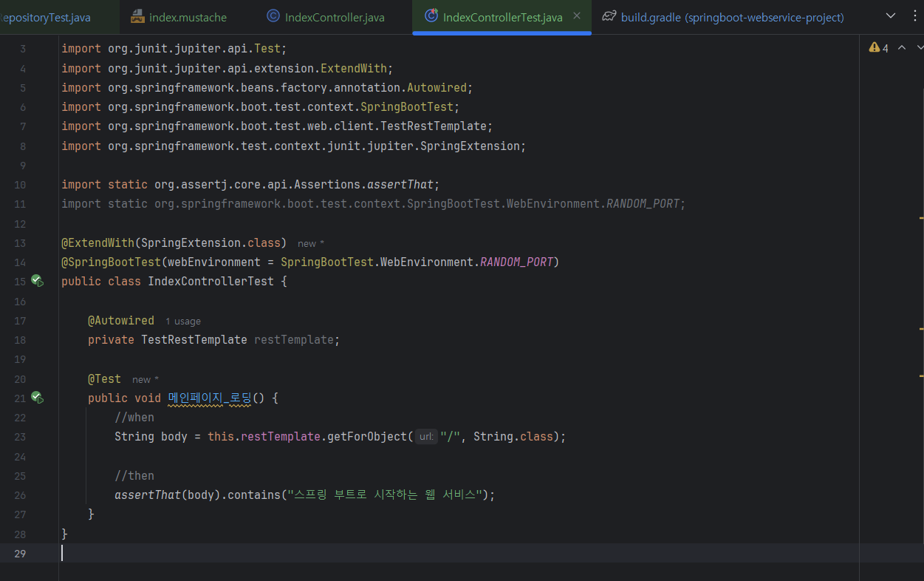Place the cursor on the 메인페이지_로딩 method name
Image resolution: width=924 pixels, height=581 pixels.
(210, 398)
